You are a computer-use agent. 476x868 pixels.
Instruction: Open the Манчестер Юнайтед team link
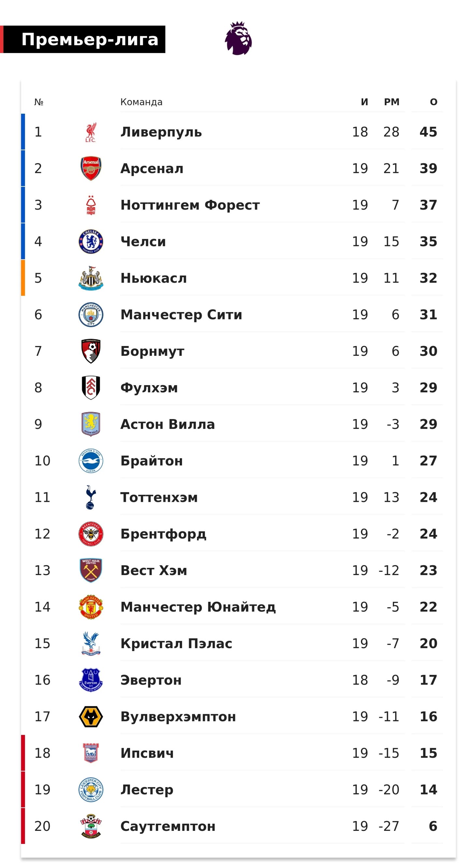[198, 607]
